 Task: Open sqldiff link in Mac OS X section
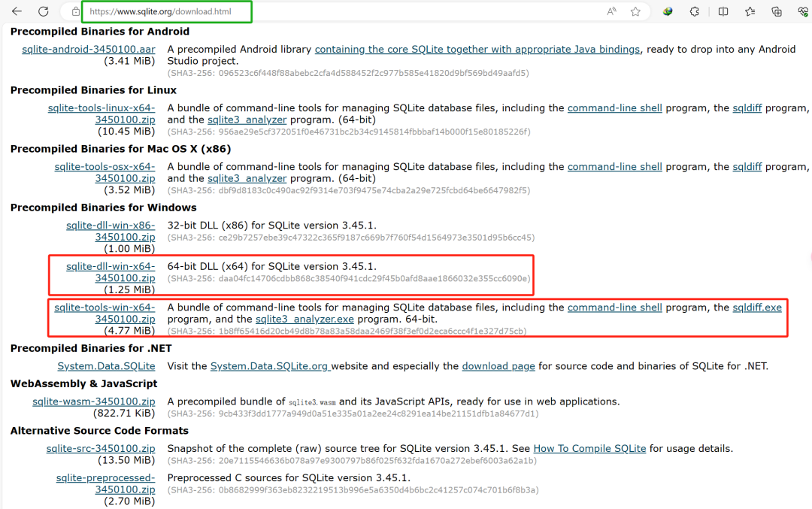[747, 167]
